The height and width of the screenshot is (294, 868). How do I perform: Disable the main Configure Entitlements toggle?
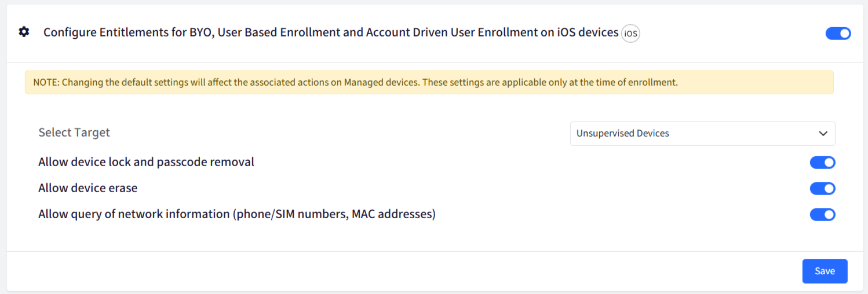(x=838, y=34)
